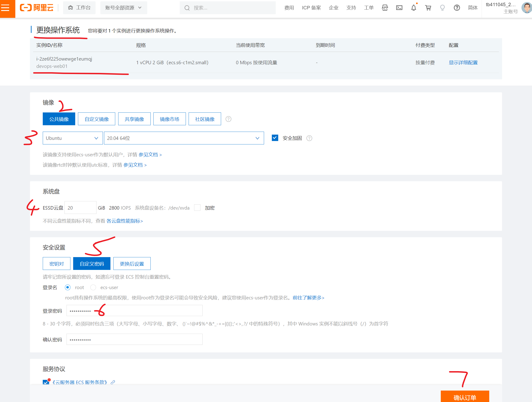Click the 确认订单 button
Image resolution: width=532 pixels, height=402 pixels.
tap(465, 397)
